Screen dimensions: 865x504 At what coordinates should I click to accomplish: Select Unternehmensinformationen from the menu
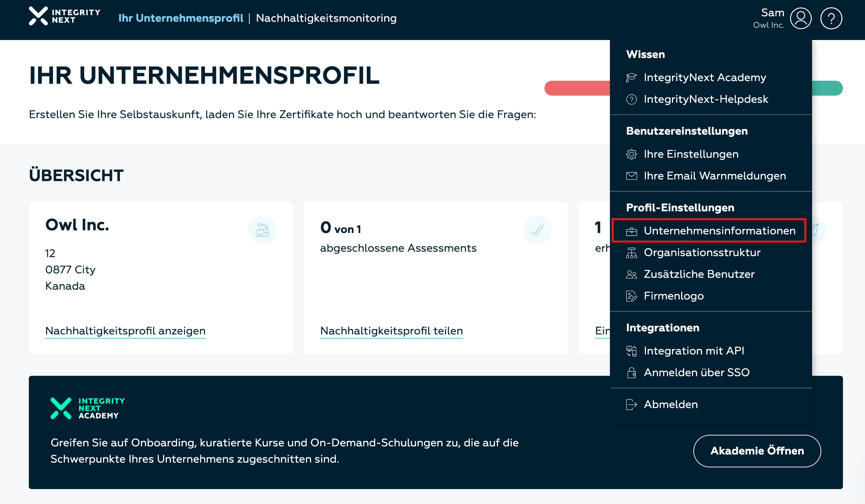point(719,231)
